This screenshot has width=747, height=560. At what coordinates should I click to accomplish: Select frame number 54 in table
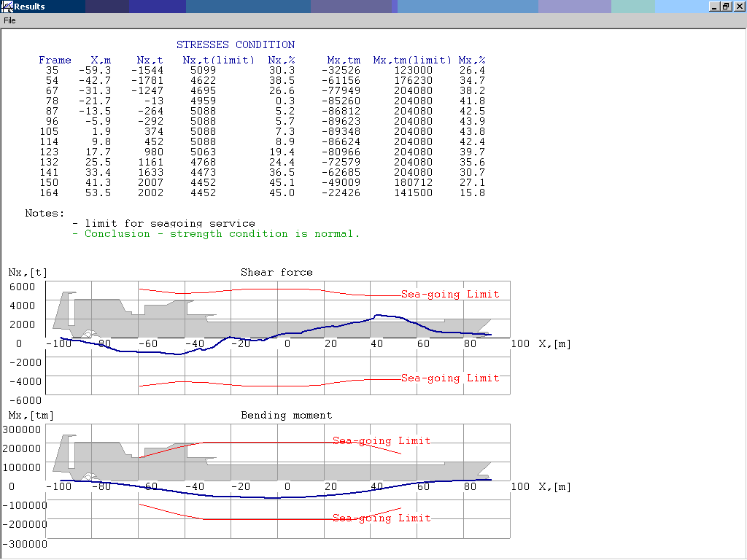(52, 80)
